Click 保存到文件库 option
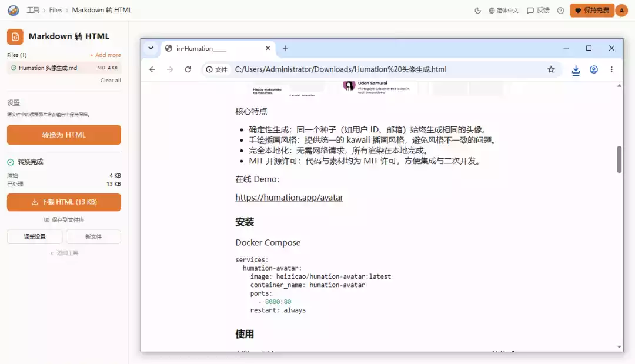 64,220
